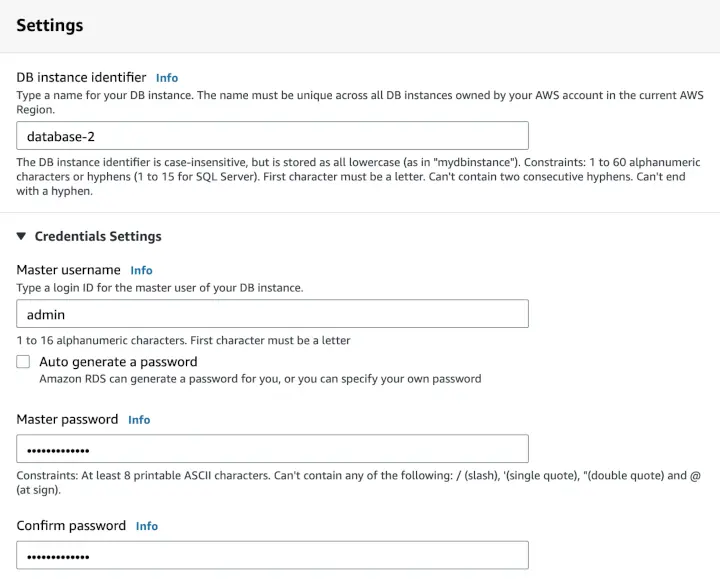
Task: Click the 'DB instance identifier' field label
Action: pyautogui.click(x=81, y=77)
